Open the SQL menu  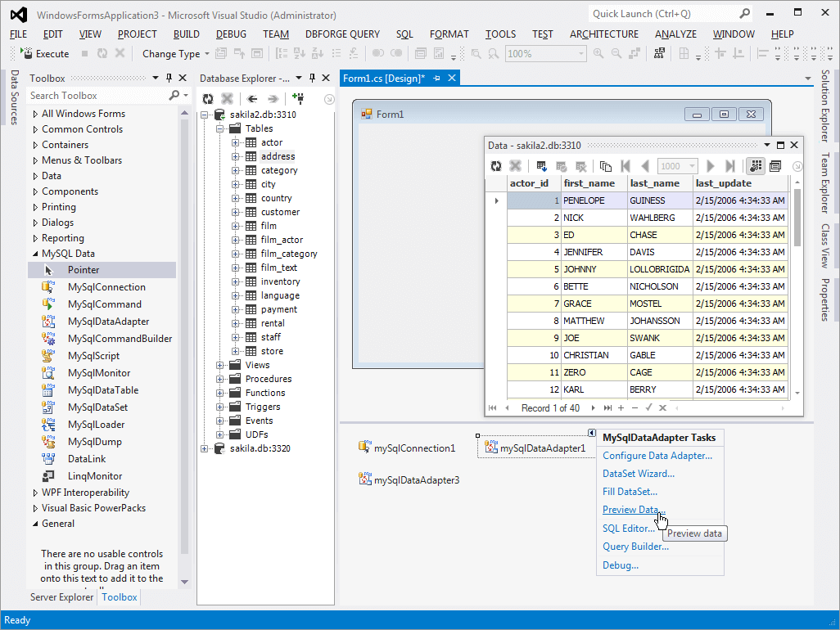coord(404,34)
